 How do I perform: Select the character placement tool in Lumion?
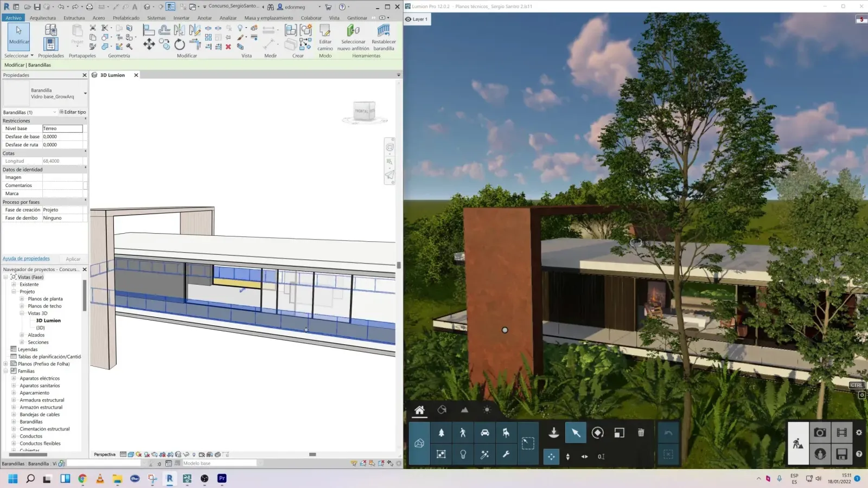tap(463, 432)
